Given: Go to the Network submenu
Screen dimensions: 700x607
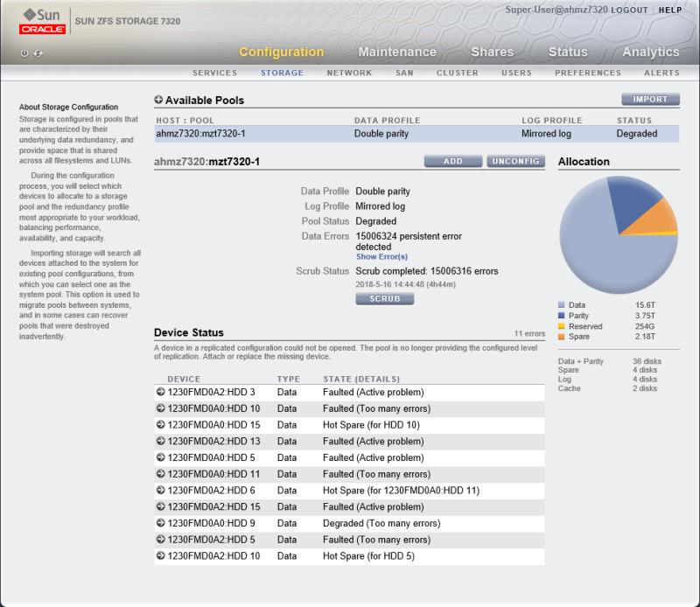Looking at the screenshot, I should pos(349,73).
